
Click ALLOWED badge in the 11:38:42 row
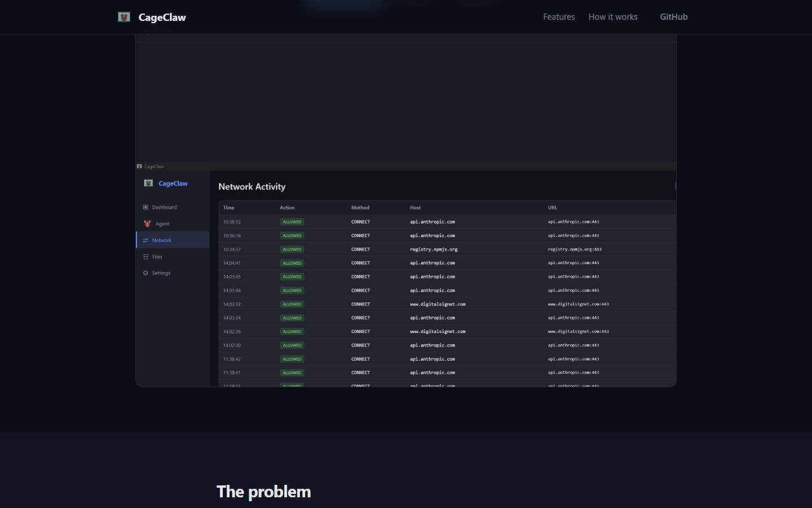[292, 359]
